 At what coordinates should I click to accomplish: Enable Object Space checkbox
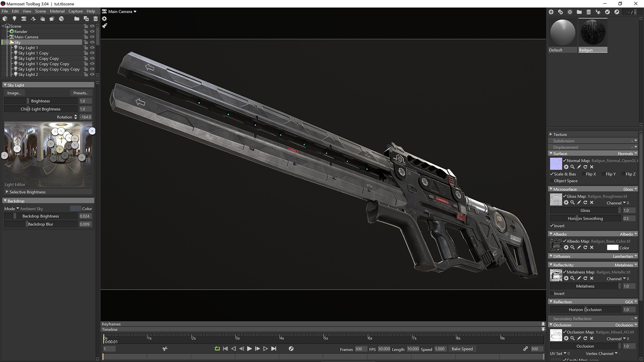tap(552, 181)
